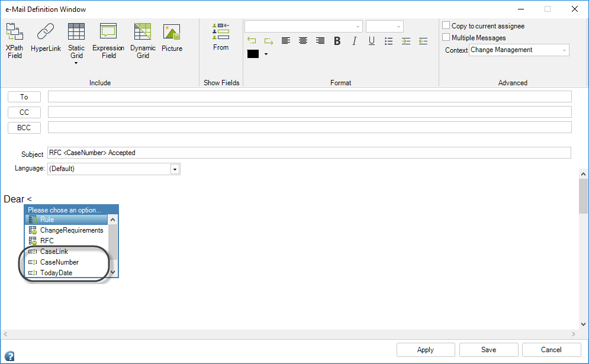
Task: Click horizontal scrollbar left arrow
Action: [5, 334]
